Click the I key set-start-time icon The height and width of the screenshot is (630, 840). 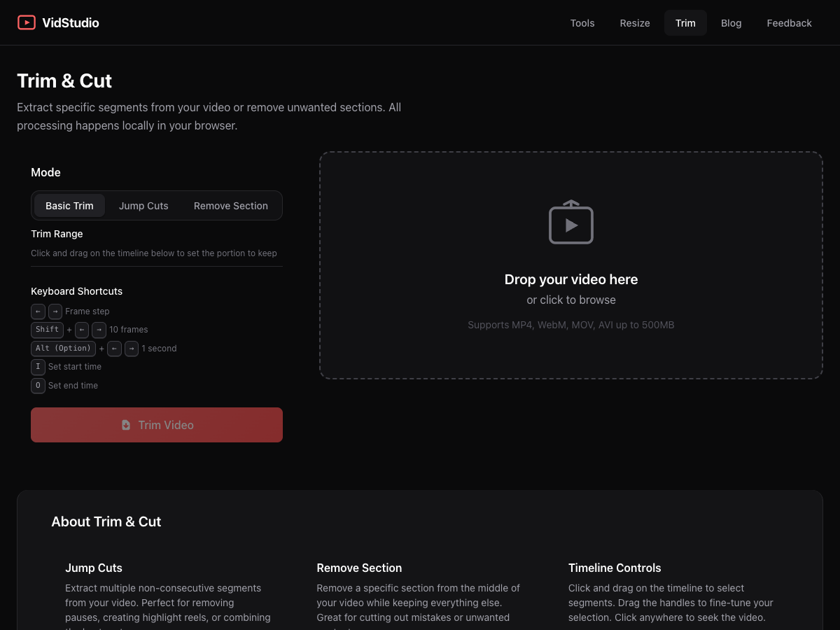[38, 366]
